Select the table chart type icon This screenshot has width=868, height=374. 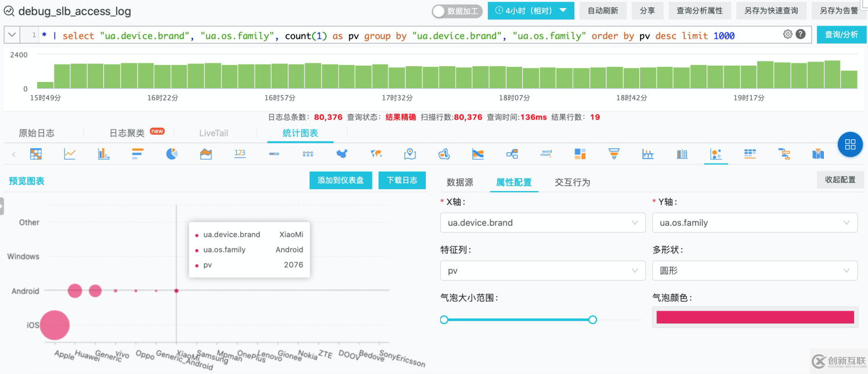[x=35, y=153]
